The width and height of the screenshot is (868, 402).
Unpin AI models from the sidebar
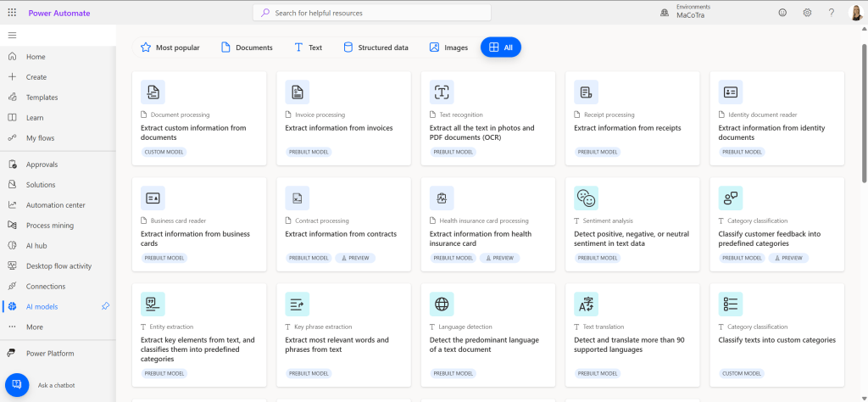[x=105, y=306]
